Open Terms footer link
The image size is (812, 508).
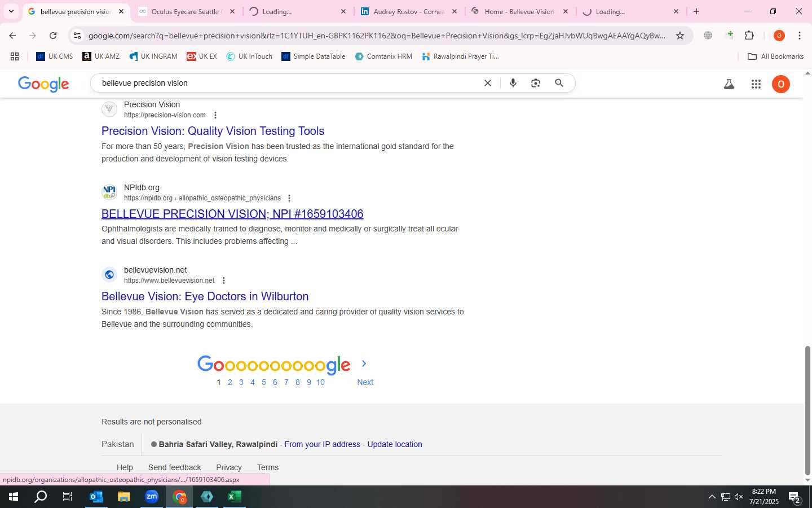[x=268, y=467]
